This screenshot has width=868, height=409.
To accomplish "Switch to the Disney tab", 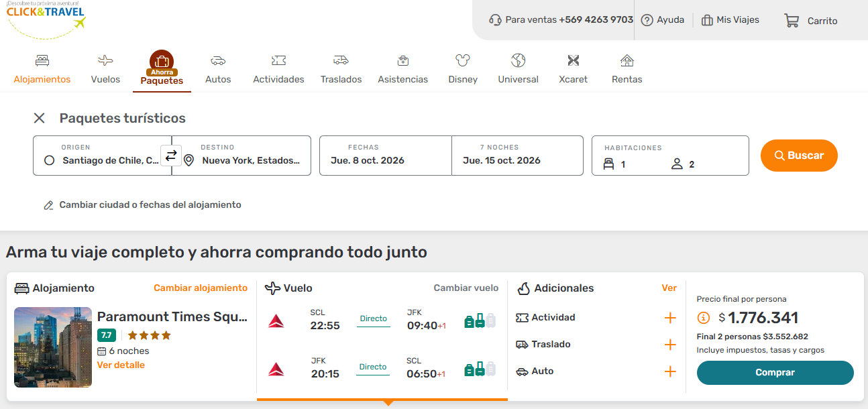I will [463, 70].
